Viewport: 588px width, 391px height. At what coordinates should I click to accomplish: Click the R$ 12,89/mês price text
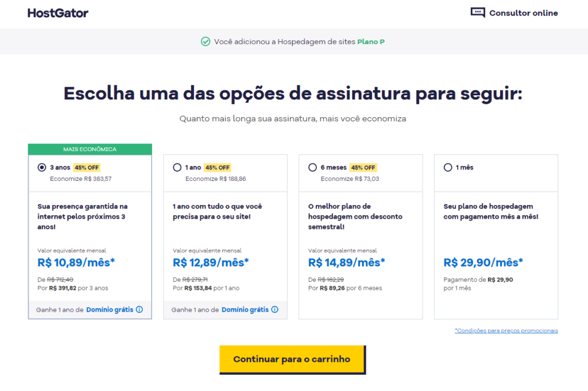click(211, 262)
